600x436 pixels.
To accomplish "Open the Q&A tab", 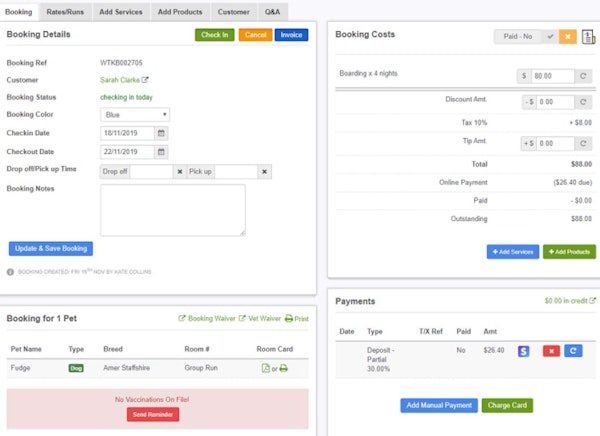I will [272, 12].
